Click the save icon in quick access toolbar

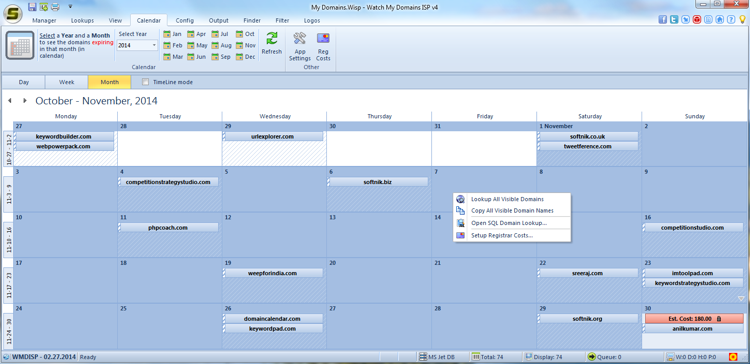(x=32, y=7)
